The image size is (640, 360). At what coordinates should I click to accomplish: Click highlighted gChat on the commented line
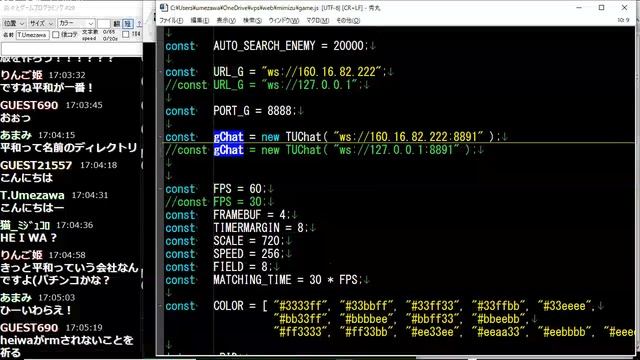229,150
